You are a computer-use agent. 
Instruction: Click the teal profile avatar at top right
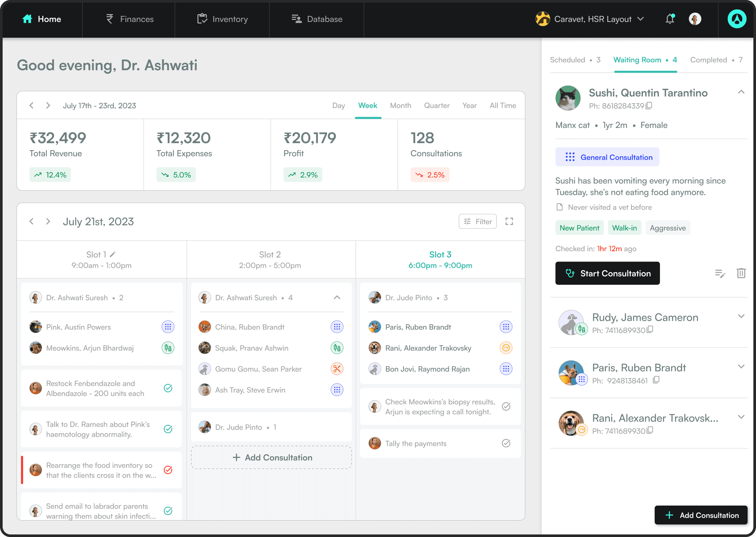[736, 19]
